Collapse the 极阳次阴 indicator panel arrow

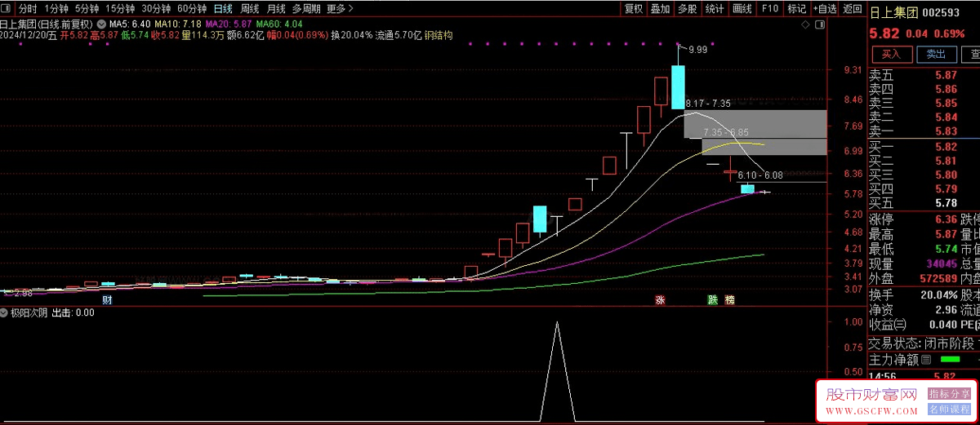pyautogui.click(x=4, y=312)
